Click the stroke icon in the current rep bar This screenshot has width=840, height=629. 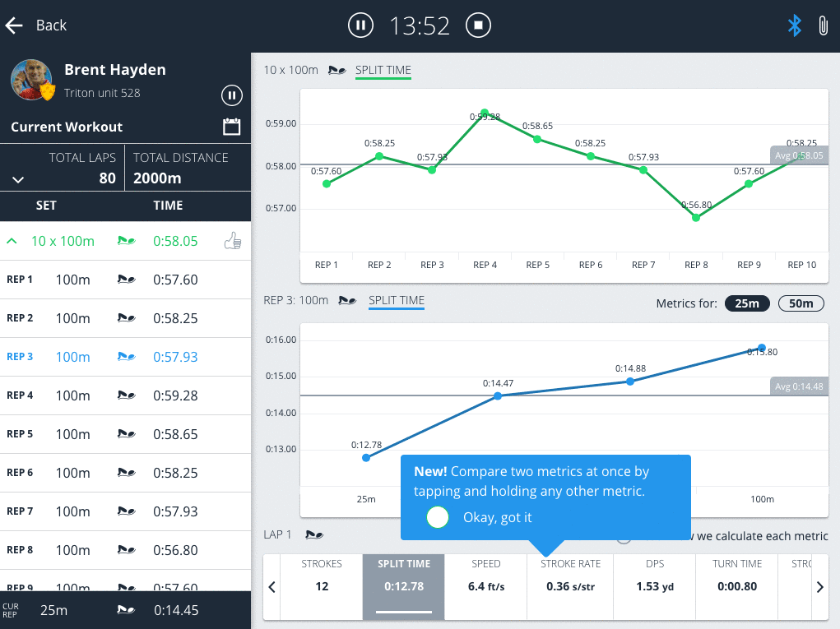(x=127, y=610)
